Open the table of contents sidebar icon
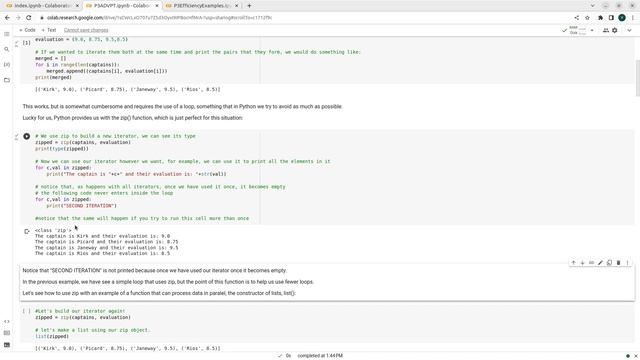Viewport: 640px width, 360px height. 7,34
